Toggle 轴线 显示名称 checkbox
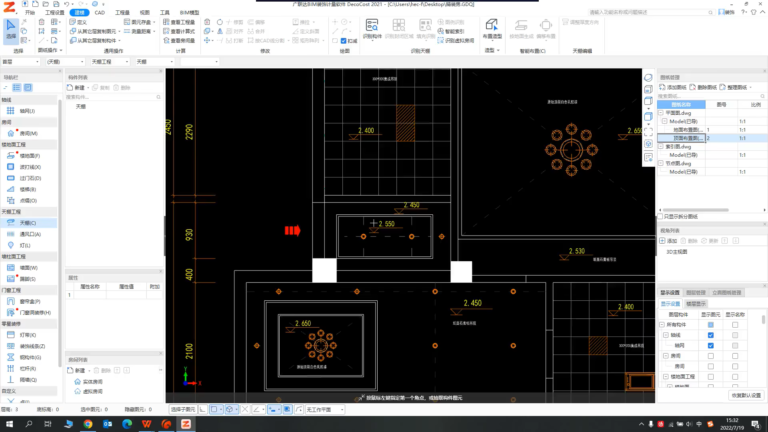The image size is (768, 432). [x=735, y=335]
